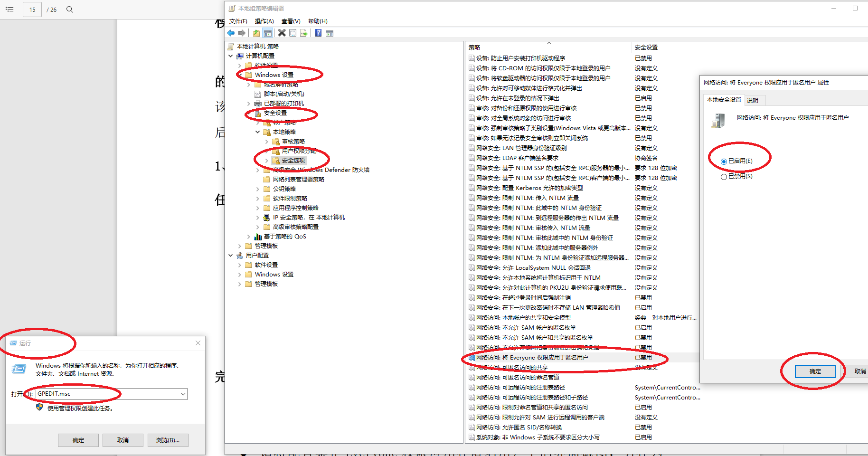Image resolution: width=868 pixels, height=456 pixels.
Task: Expand the 软件限制策略 tree node
Action: tap(258, 199)
